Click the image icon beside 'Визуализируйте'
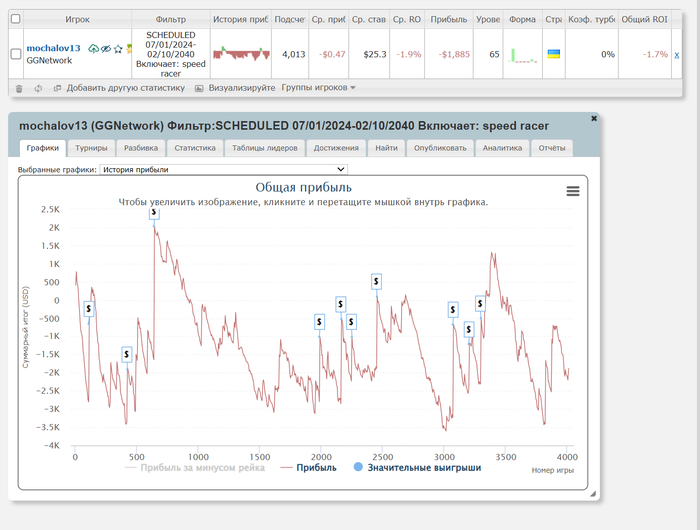 [199, 88]
